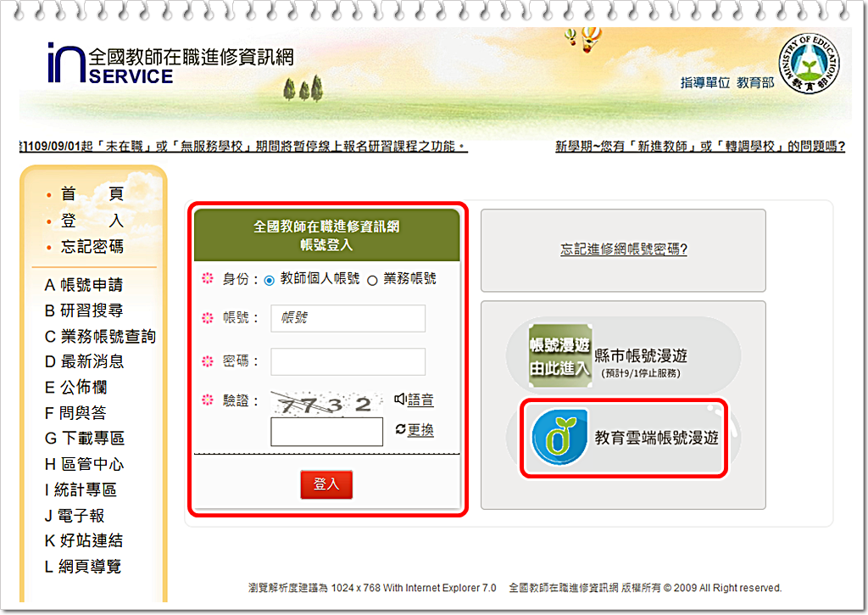Screen dimensions: 868x615
Task: Click the 更換 captcha refresh link
Action: click(420, 430)
